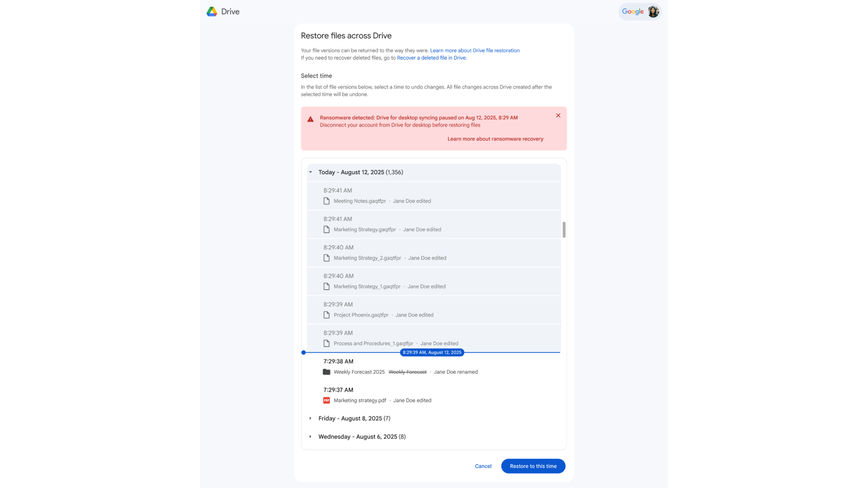The width and height of the screenshot is (868, 488).
Task: Click the Restore to this time button
Action: pyautogui.click(x=533, y=466)
